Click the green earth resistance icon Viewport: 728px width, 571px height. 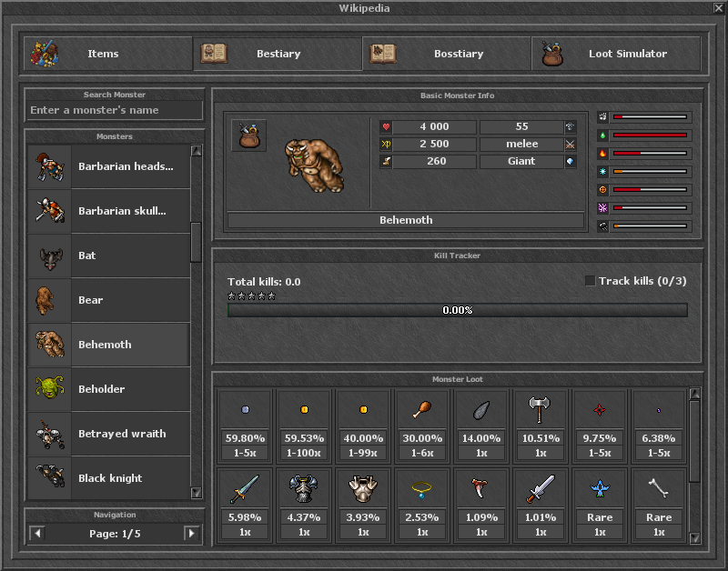602,135
